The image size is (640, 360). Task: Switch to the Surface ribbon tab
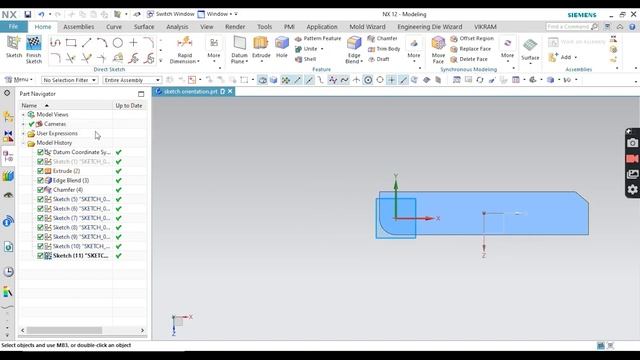click(x=144, y=27)
